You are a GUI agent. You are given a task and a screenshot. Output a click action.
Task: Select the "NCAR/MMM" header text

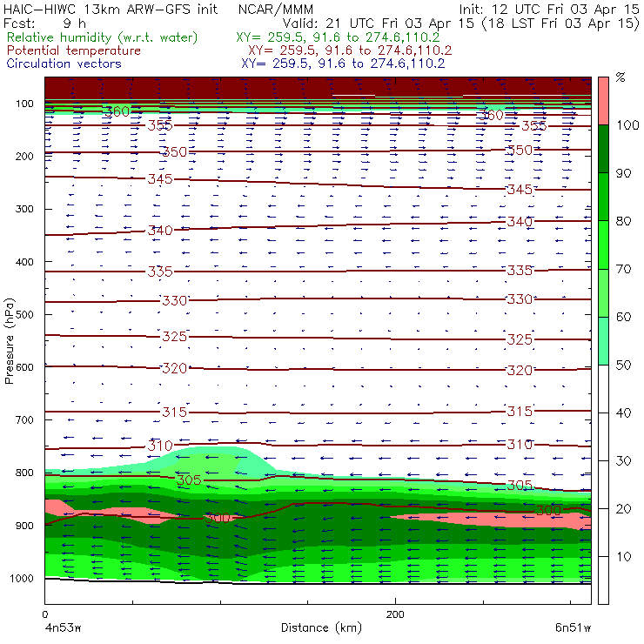[x=276, y=9]
